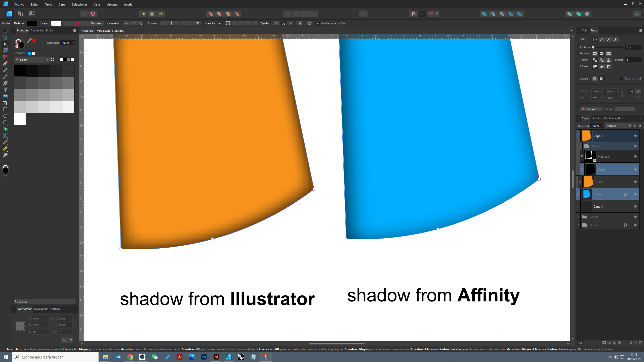Select the Measure ruler tool

[x=5, y=149]
